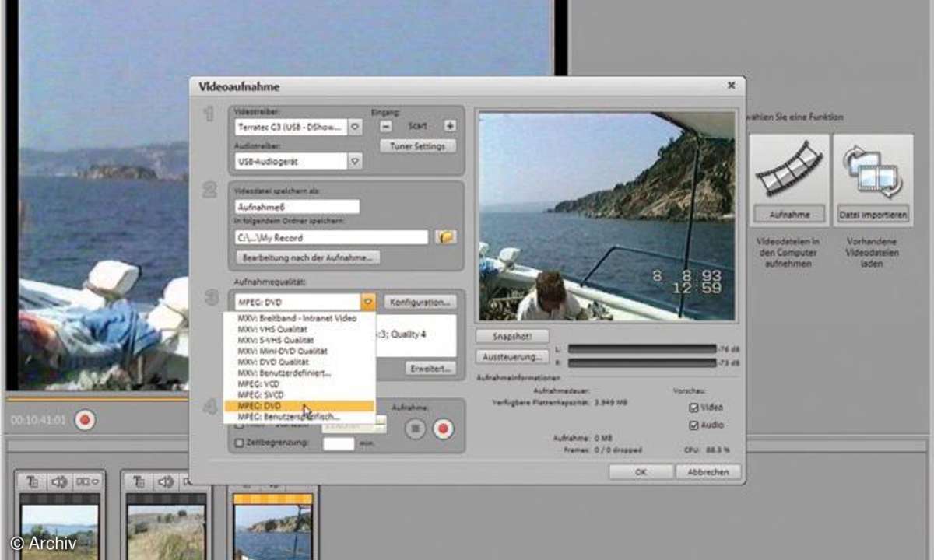This screenshot has height=560, width=934.
Task: Click the Erweitert... button
Action: (x=430, y=368)
